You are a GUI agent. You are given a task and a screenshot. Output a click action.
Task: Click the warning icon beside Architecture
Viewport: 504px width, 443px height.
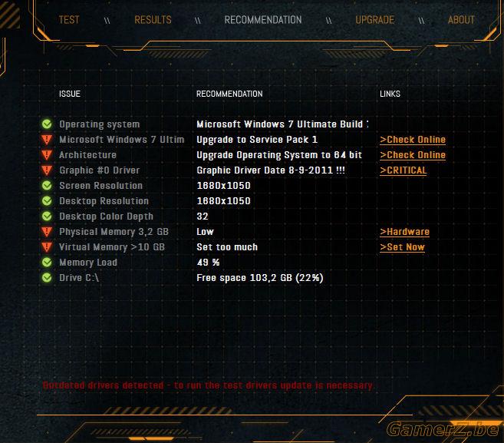click(47, 155)
